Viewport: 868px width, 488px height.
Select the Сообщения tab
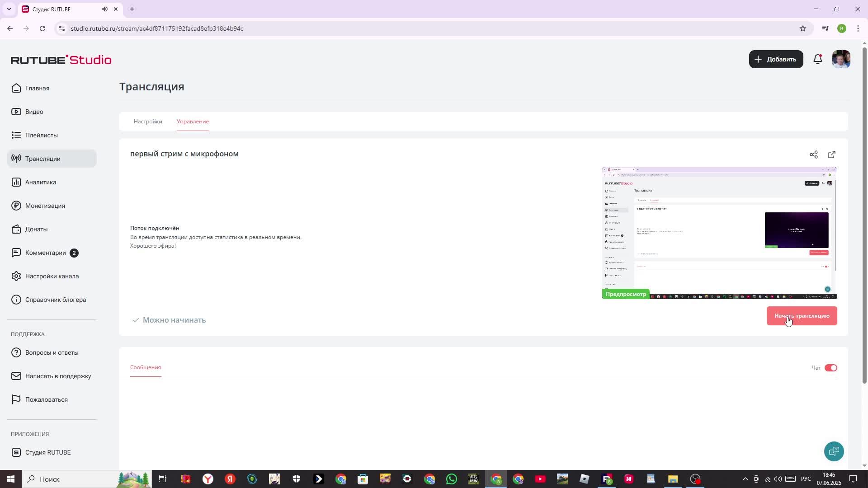click(146, 367)
